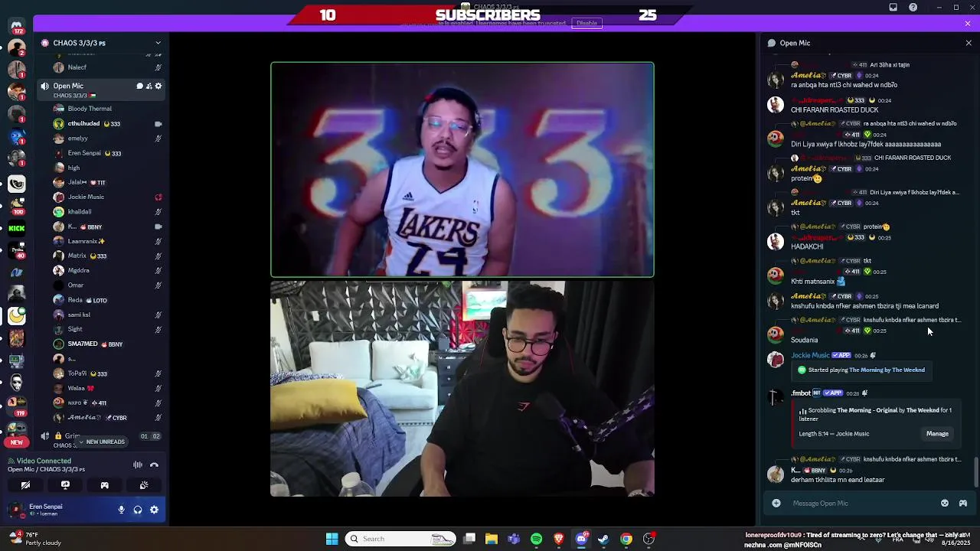980x551 pixels.
Task: Open Microsoft Teams from the taskbar
Action: [x=513, y=539]
